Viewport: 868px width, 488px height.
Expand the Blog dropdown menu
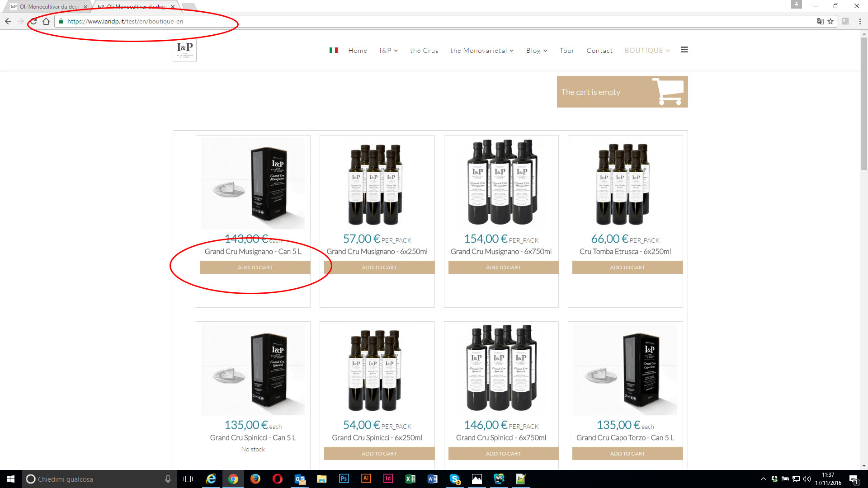[536, 51]
